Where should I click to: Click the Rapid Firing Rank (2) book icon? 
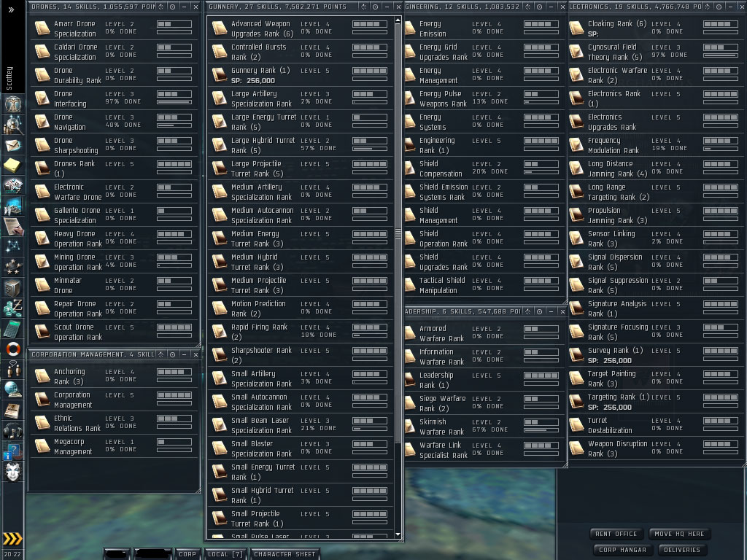(x=219, y=332)
